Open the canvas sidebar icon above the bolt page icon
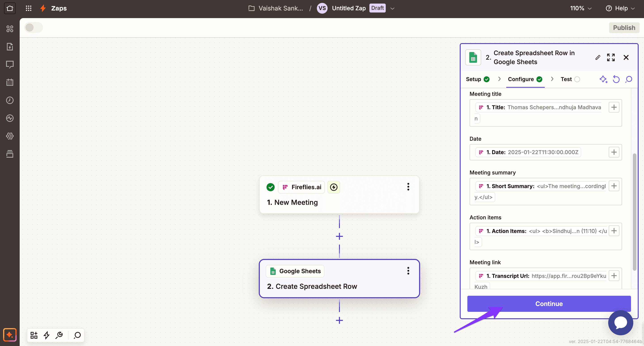Image resolution: width=644 pixels, height=346 pixels. (10, 29)
